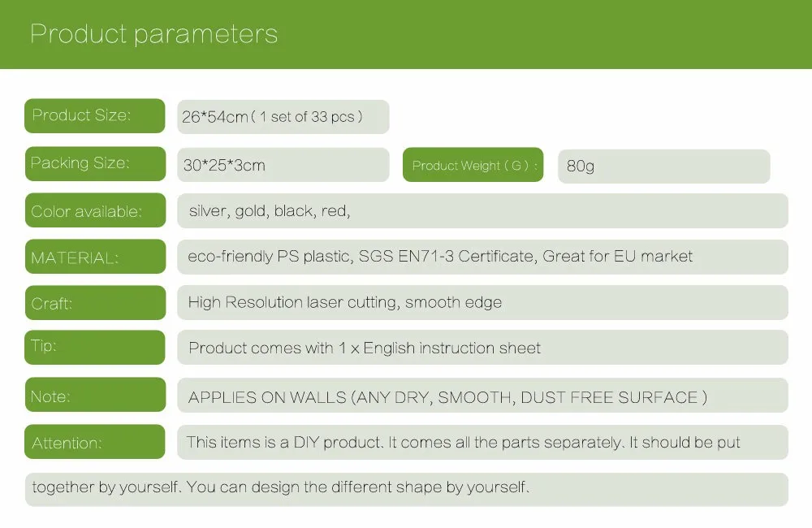Click the 26*54cm size value field
Screen dimensions: 812x528
283,117
